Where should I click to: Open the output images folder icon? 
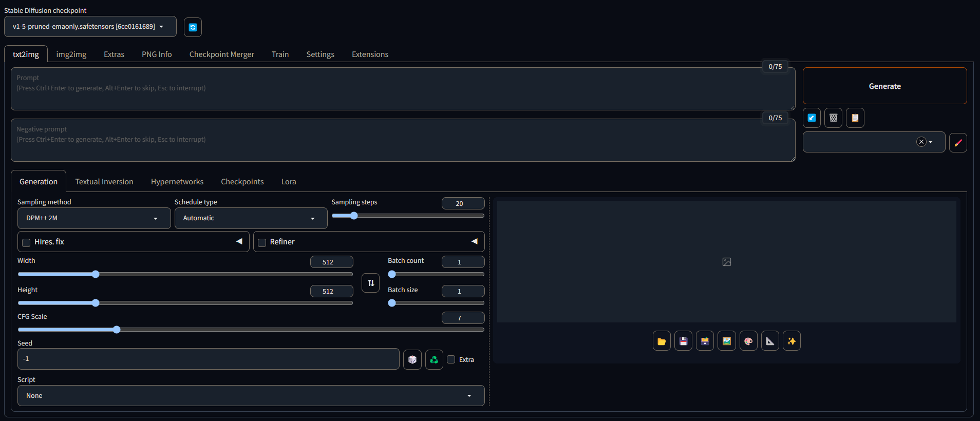pos(662,341)
